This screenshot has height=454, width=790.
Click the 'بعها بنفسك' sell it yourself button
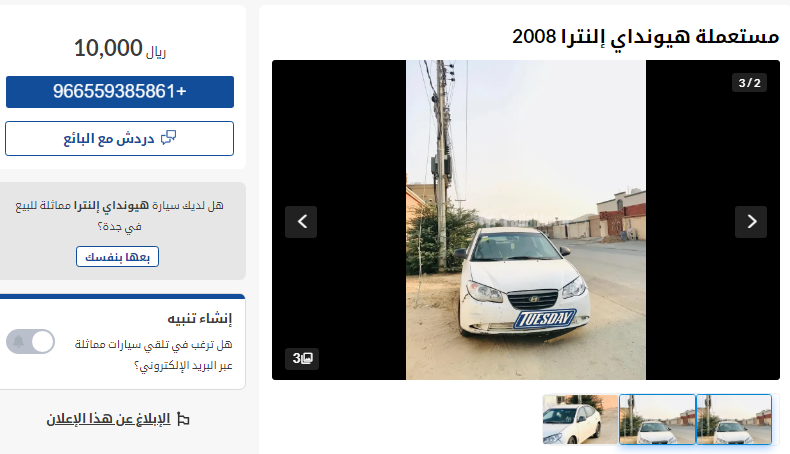[117, 257]
